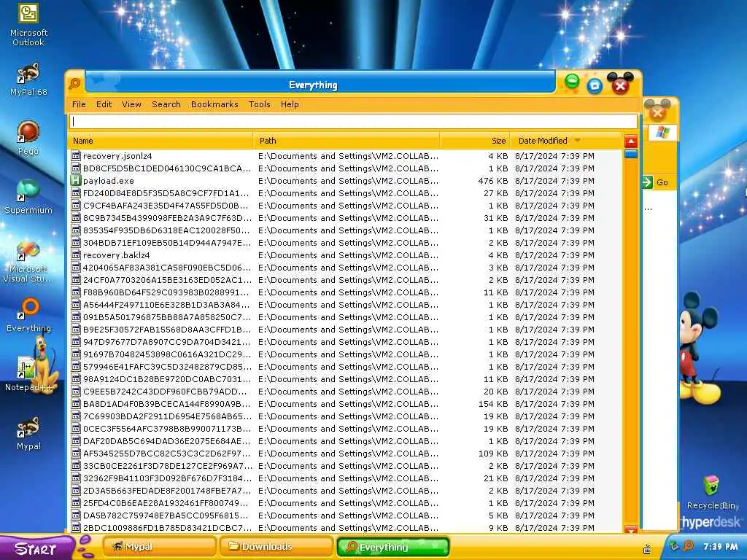The width and height of the screenshot is (747, 560).
Task: Select file FD240D84E8D5F35D5A8C9CF7FD1A1
Action: click(x=345, y=192)
